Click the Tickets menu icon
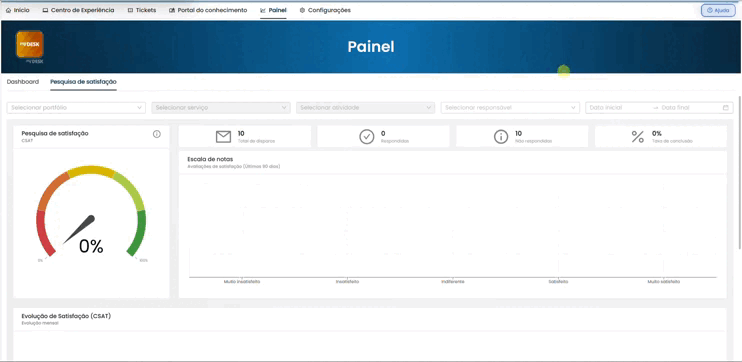 (x=131, y=10)
